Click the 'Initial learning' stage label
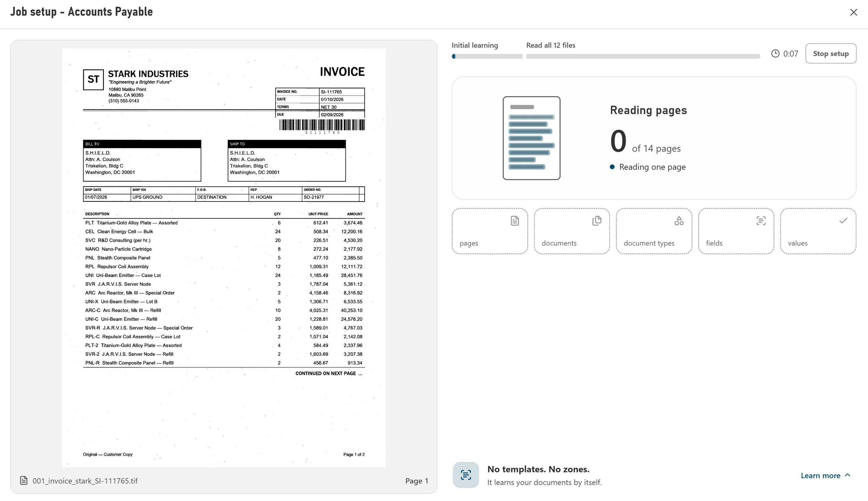The width and height of the screenshot is (868, 501). pyautogui.click(x=475, y=45)
